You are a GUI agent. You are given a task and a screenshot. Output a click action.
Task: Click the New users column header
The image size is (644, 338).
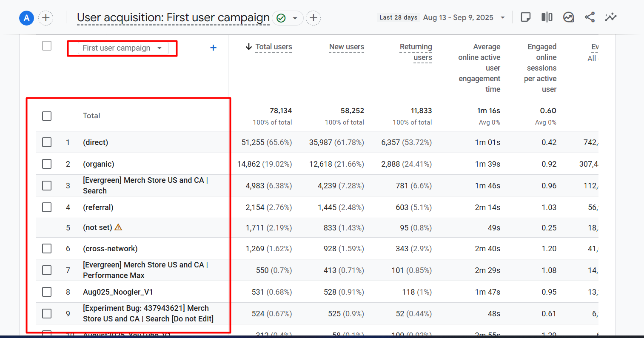click(346, 47)
